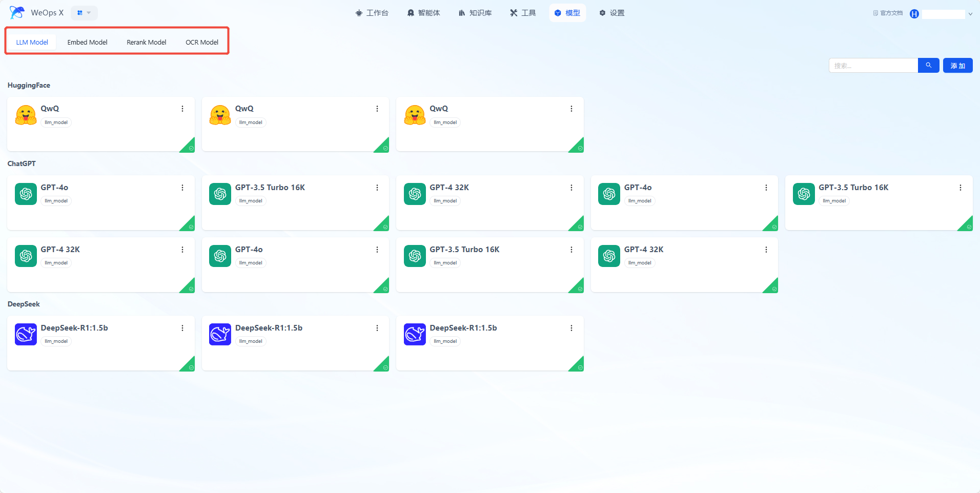The height and width of the screenshot is (493, 980).
Task: Open the three-dot menu on the second QwQ card
Action: coord(377,109)
